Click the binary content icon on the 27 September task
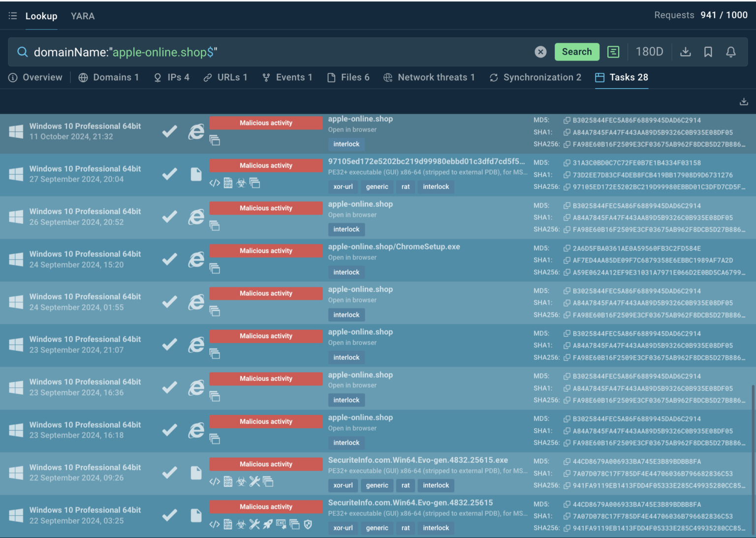This screenshot has width=756, height=538. (x=228, y=183)
